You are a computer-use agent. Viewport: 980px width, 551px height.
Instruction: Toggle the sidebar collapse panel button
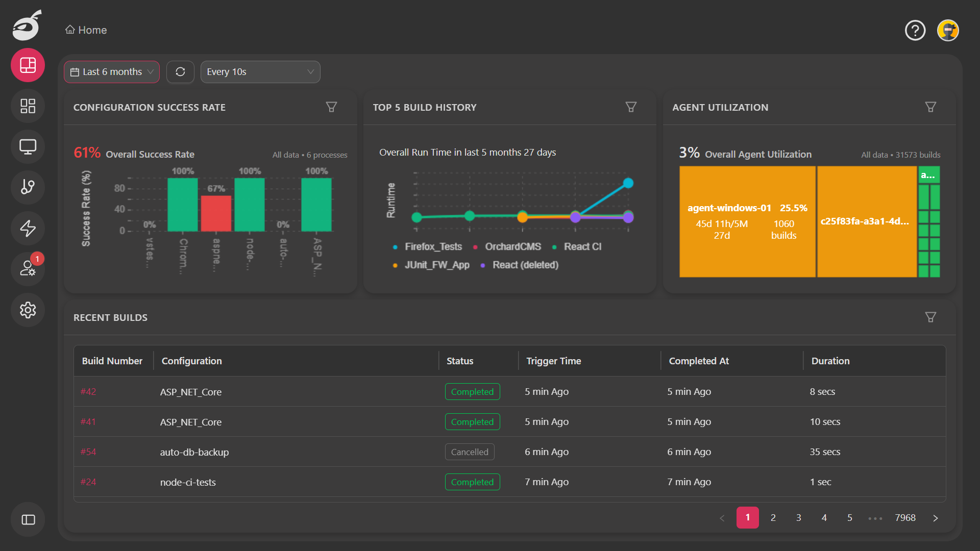click(28, 519)
